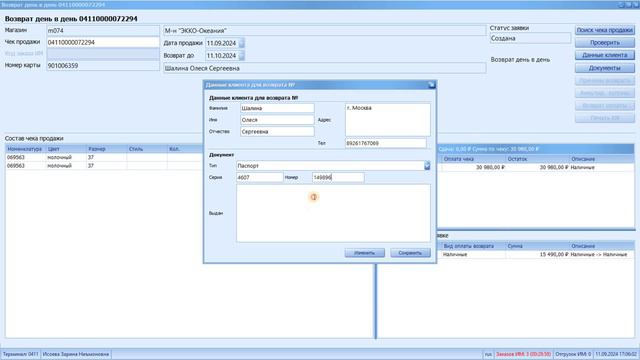Viewport: 640px width, 360px height.
Task: Click the 'Сумма' column header in refund table
Action: point(538,246)
